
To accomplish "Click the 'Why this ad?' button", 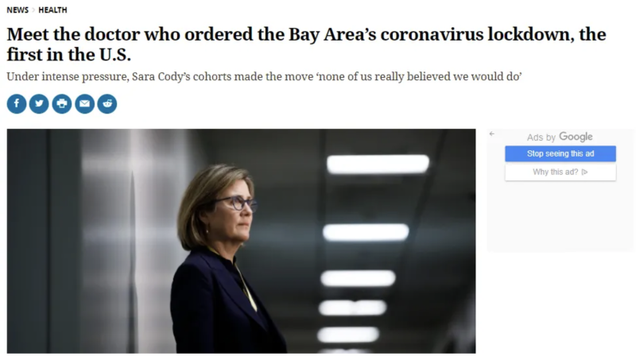I will coord(560,172).
